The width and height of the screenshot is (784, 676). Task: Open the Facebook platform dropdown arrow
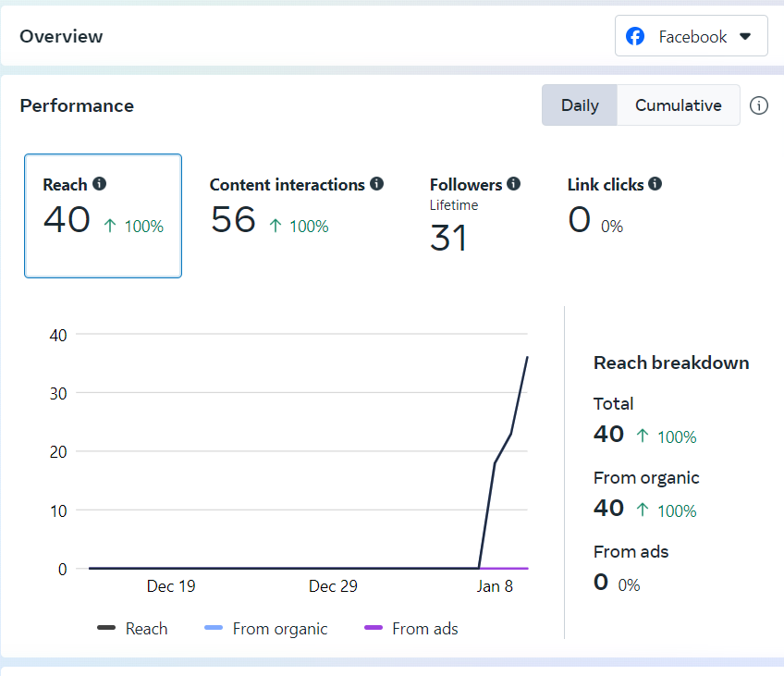point(746,37)
